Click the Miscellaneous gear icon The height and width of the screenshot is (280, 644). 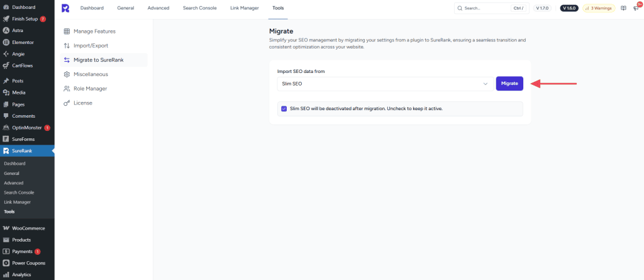pos(67,74)
